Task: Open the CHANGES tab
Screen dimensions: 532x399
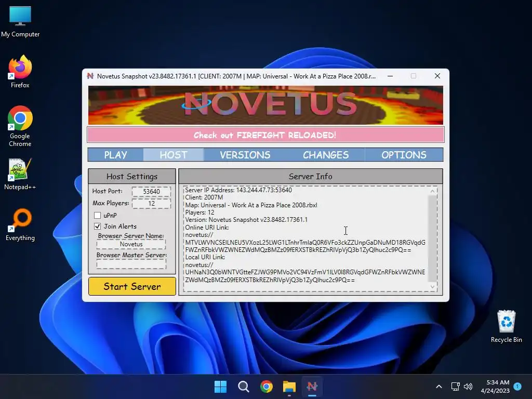Action: coord(326,155)
